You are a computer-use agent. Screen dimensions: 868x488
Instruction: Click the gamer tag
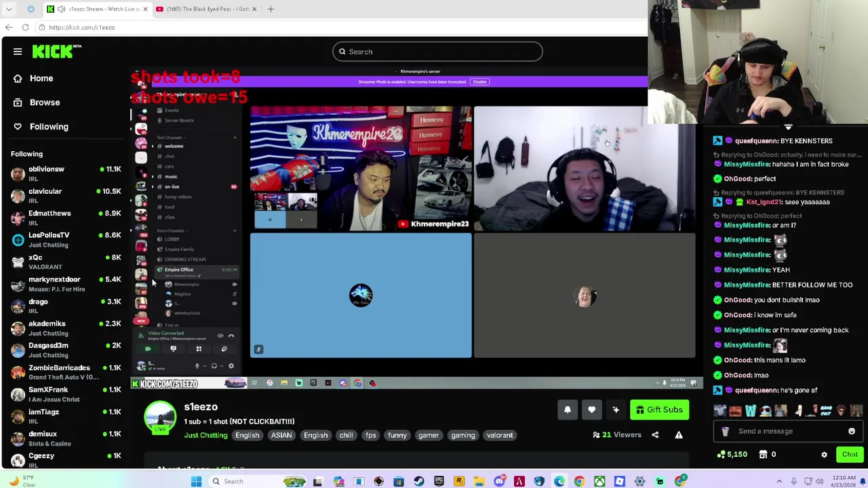pyautogui.click(x=429, y=435)
